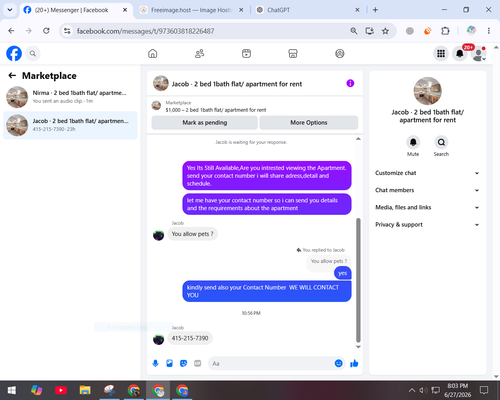Open the Nirma 2 bed 1bath conversation
500x400 pixels.
click(70, 97)
